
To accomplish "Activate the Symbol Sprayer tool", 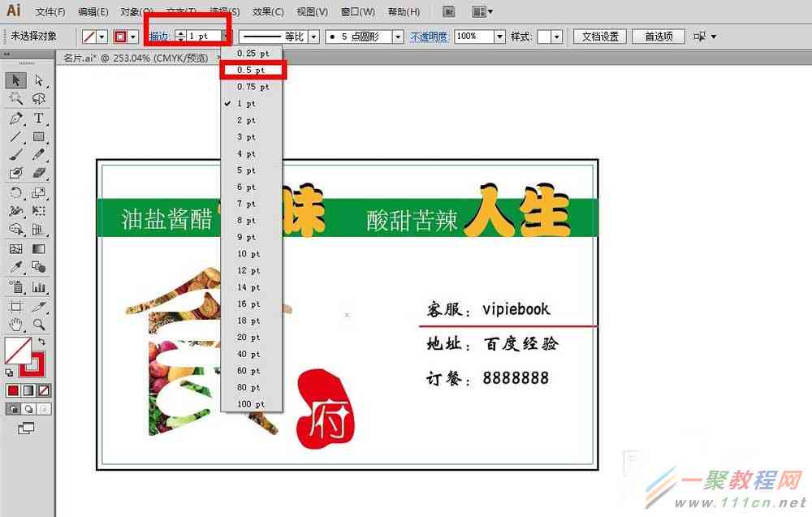I will [15, 287].
